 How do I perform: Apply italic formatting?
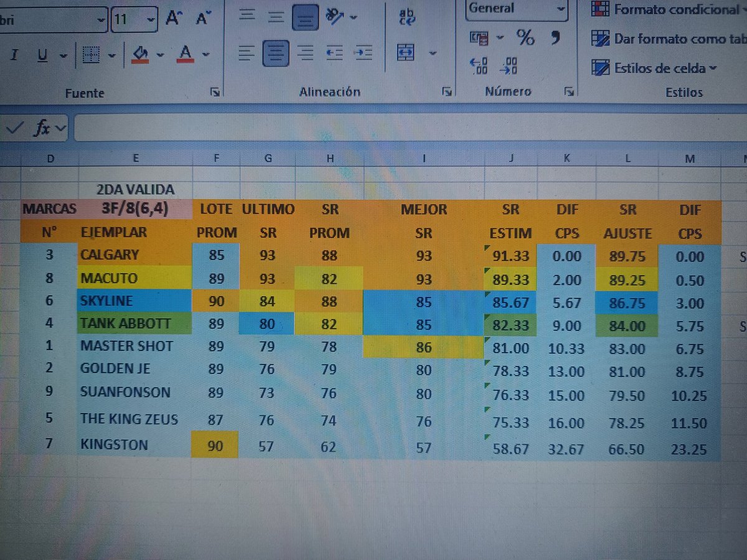point(14,55)
